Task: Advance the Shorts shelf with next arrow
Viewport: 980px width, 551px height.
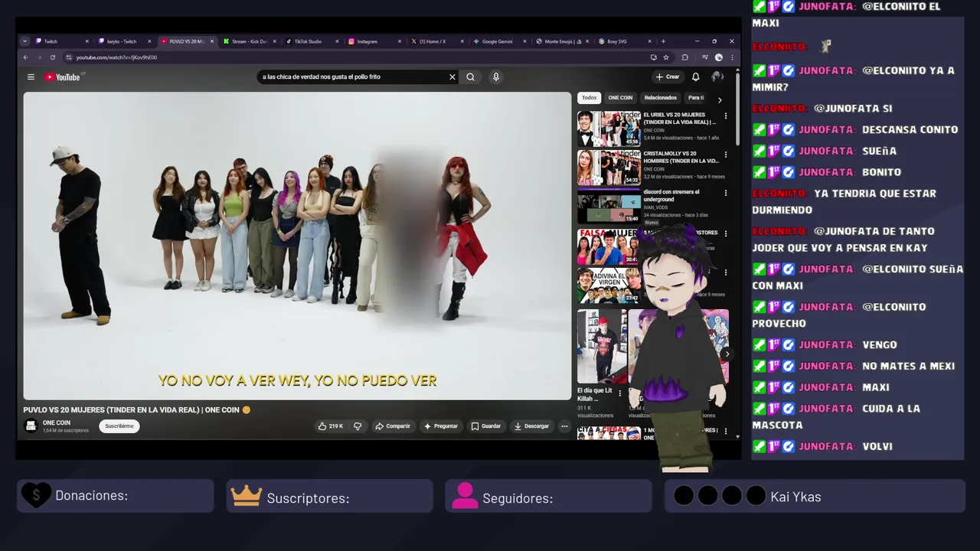Action: pyautogui.click(x=726, y=354)
